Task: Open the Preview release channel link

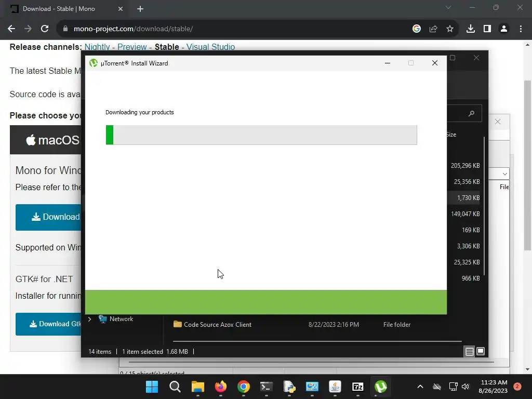Action: (132, 47)
